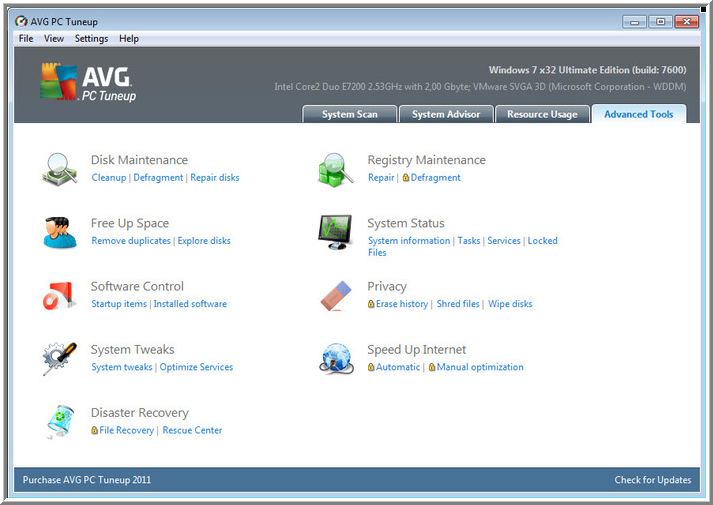Screen dimensions: 713x505
Task: Click the Registry Maintenance heading
Action: pos(427,160)
